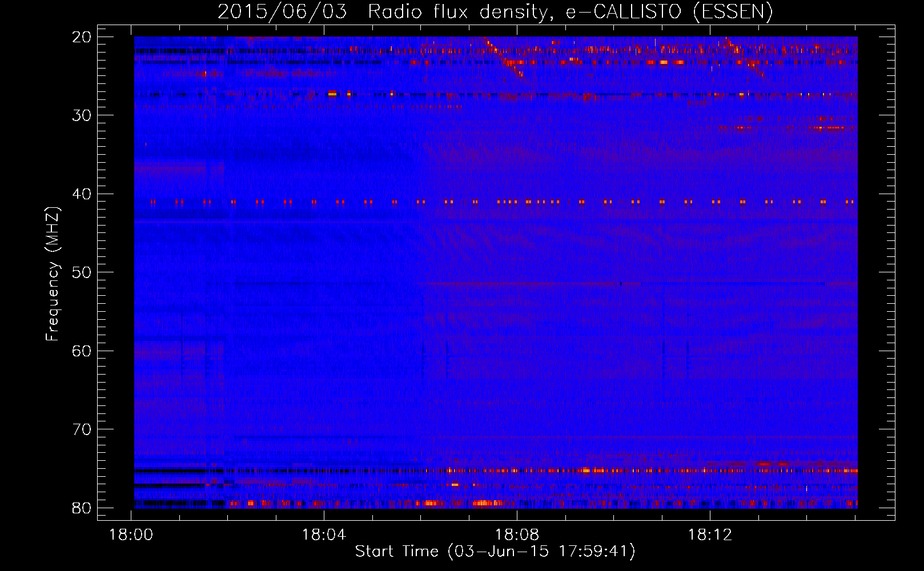The image size is (924, 571).
Task: Click the 80 frequency tick label
Action: (x=82, y=508)
